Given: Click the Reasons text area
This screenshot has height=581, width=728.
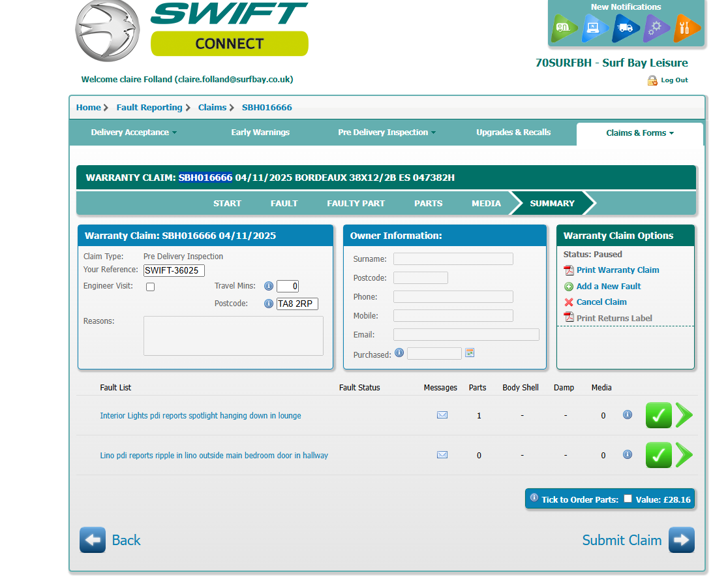Looking at the screenshot, I should [x=233, y=336].
